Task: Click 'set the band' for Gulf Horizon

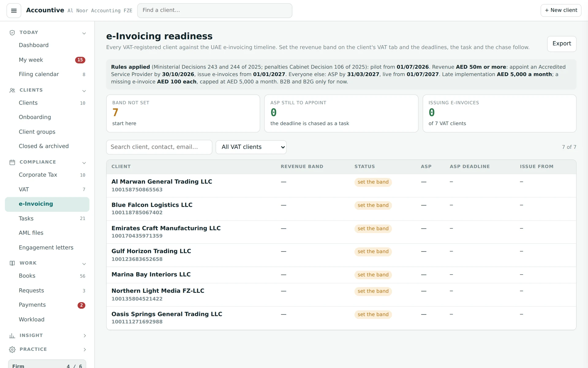Action: (x=373, y=252)
